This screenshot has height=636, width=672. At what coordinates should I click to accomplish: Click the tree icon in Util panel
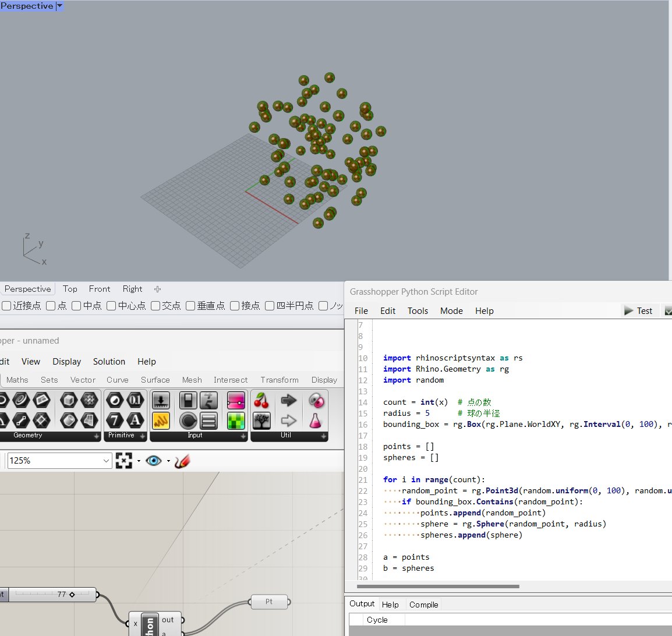(261, 421)
